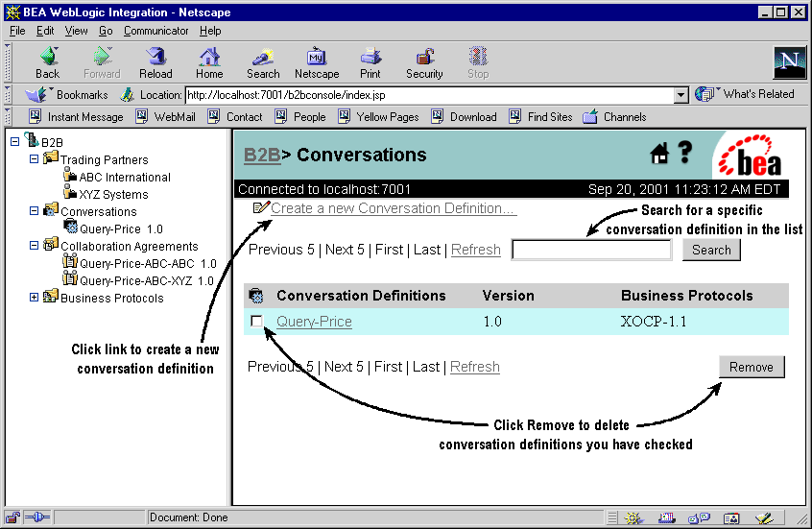The image size is (812, 529).
Task: Open the Query-Price definition link
Action: pos(315,322)
